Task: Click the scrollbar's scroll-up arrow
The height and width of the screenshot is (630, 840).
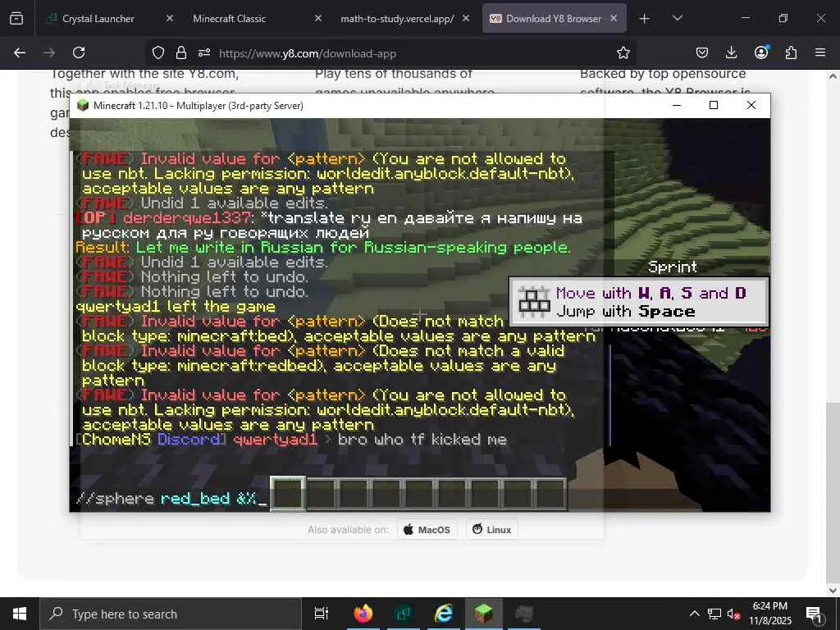Action: coord(833,76)
